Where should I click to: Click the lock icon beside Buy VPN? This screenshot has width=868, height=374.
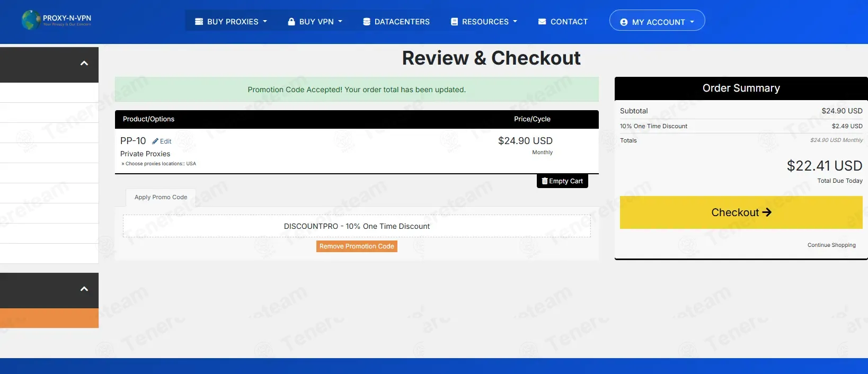click(291, 22)
